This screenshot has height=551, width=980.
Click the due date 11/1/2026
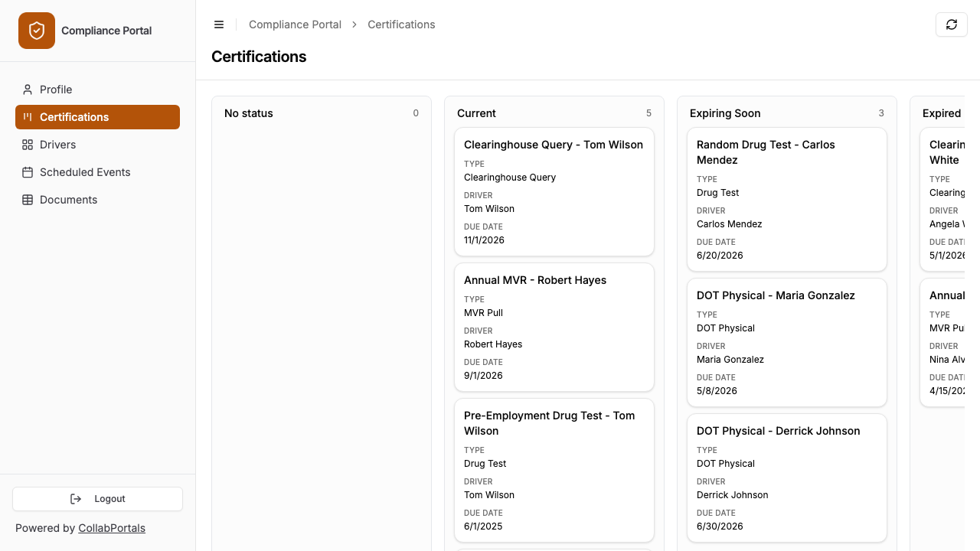click(x=484, y=240)
